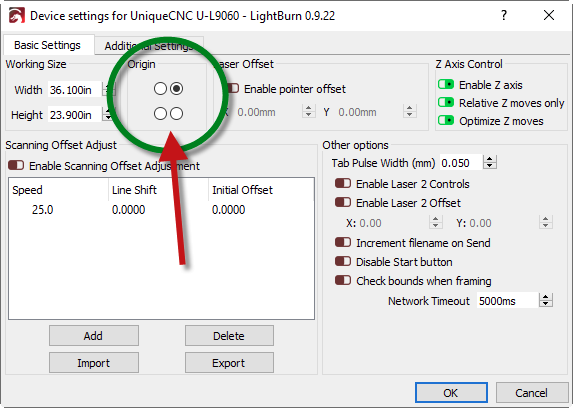Click Laser 2 Offset Y: 0.00 field

click(x=503, y=223)
